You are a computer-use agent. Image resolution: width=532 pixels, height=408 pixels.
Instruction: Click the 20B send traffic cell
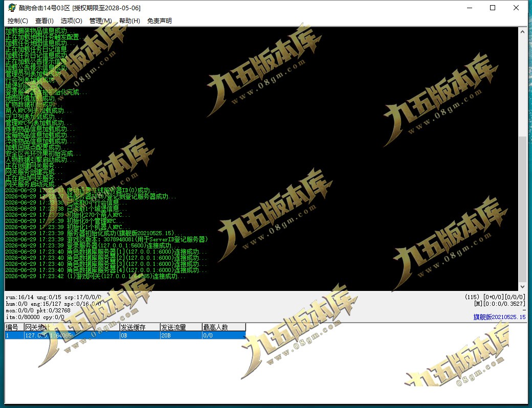coord(181,335)
